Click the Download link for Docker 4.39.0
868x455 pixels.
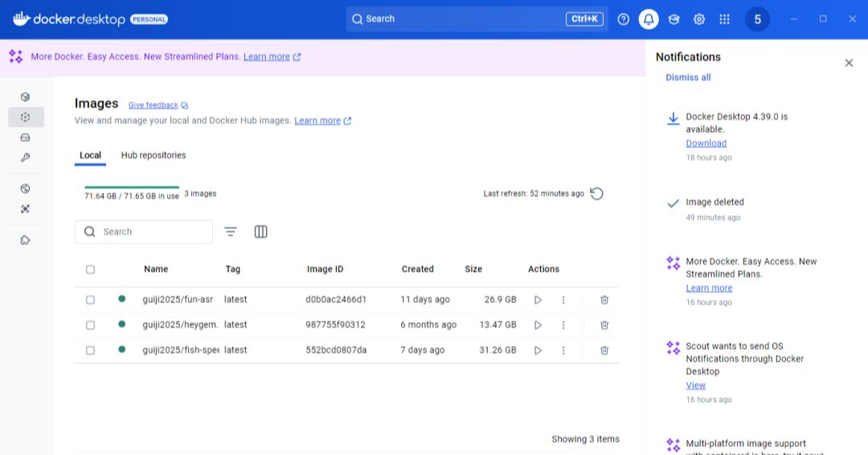pyautogui.click(x=706, y=143)
